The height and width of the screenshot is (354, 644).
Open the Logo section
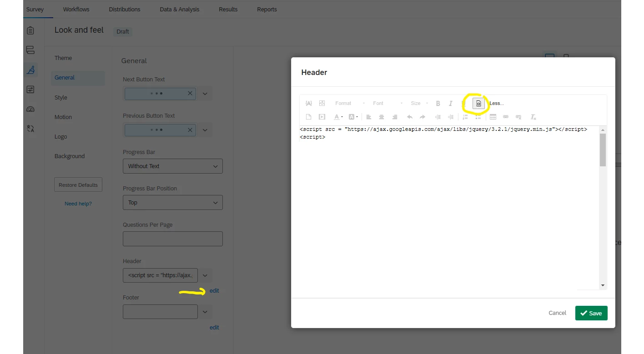click(x=61, y=136)
